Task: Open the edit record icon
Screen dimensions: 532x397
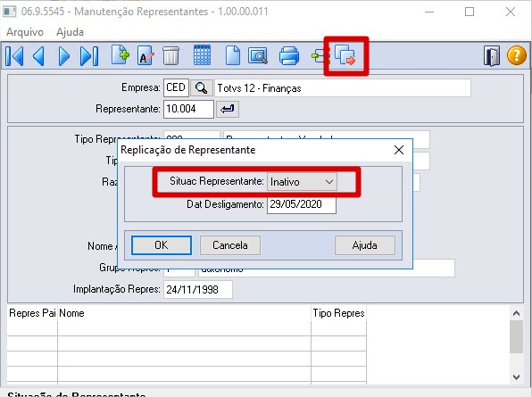Action: click(x=145, y=56)
